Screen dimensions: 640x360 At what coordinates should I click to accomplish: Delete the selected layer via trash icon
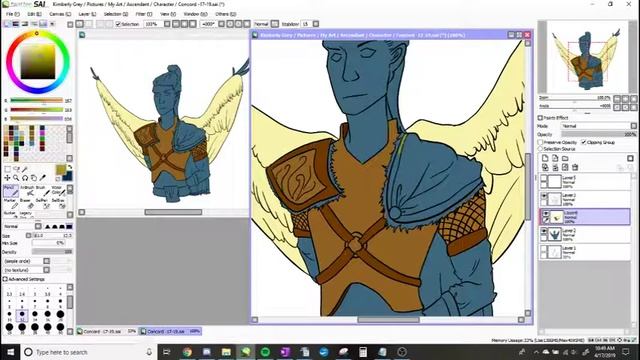click(575, 167)
